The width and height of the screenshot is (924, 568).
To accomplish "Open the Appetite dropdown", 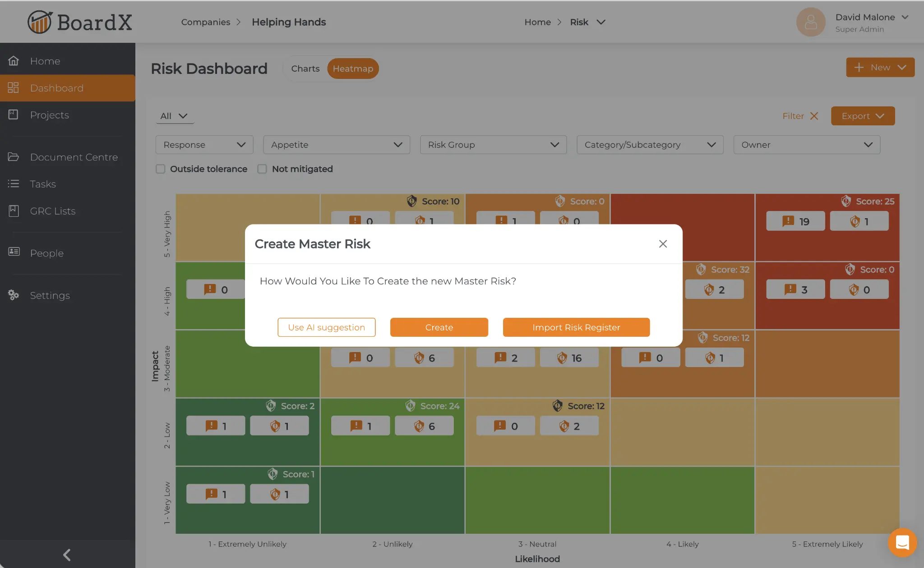I will point(336,145).
